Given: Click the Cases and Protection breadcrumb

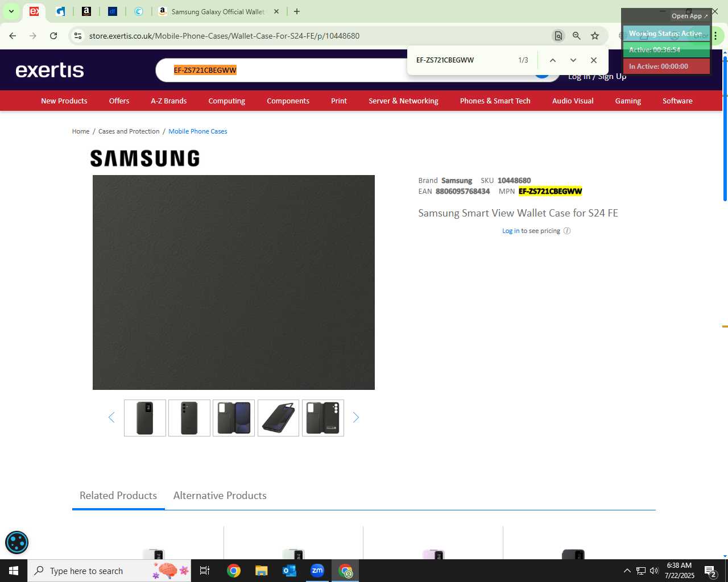Looking at the screenshot, I should (x=129, y=131).
